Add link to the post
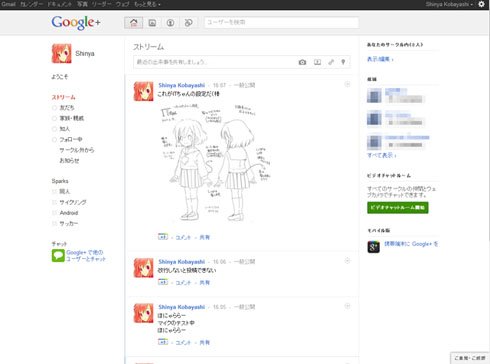 pos(331,62)
